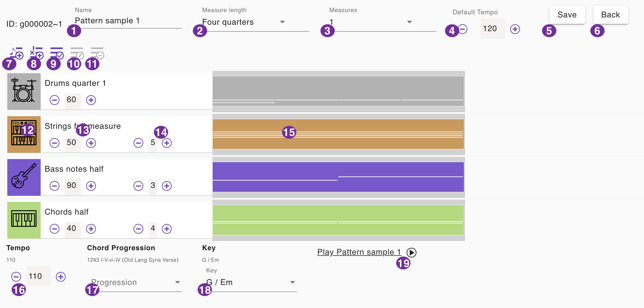The width and height of the screenshot is (644, 308).
Task: Save the pattern
Action: [567, 15]
